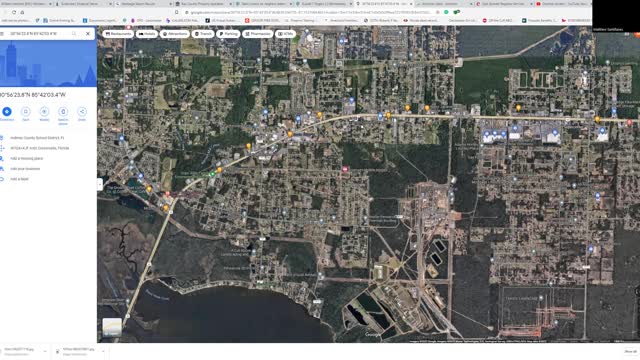Filter the map by ATMs
Image resolution: width=640 pixels, height=360 pixels.
[x=285, y=34]
